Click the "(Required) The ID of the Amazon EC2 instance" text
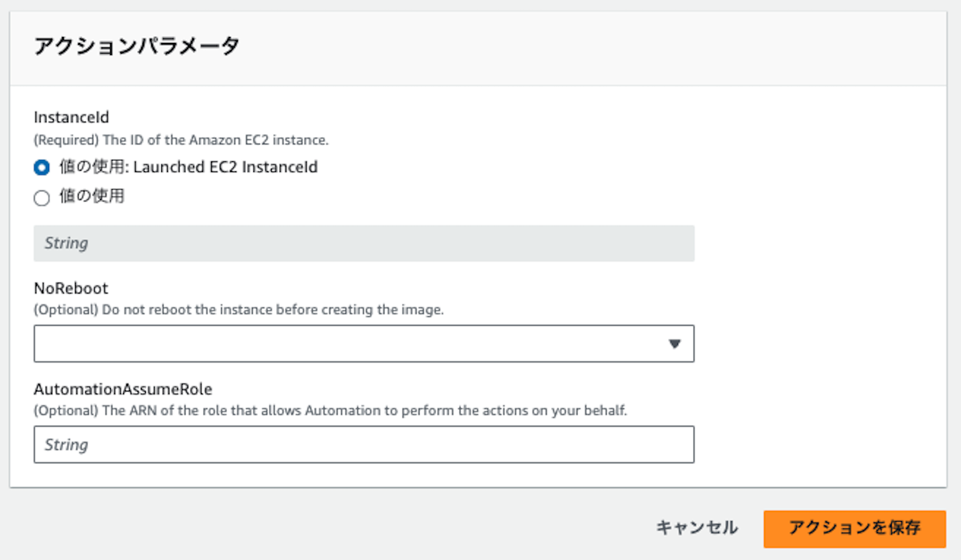The width and height of the screenshot is (961, 560). pos(181,141)
